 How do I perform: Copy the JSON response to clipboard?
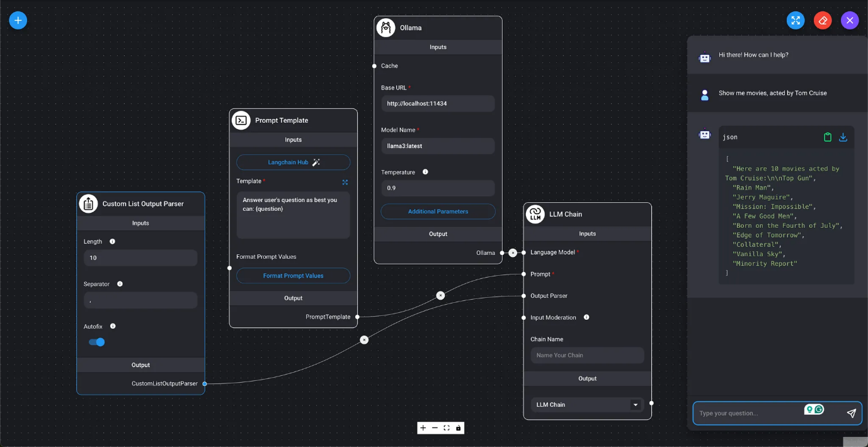pyautogui.click(x=828, y=137)
